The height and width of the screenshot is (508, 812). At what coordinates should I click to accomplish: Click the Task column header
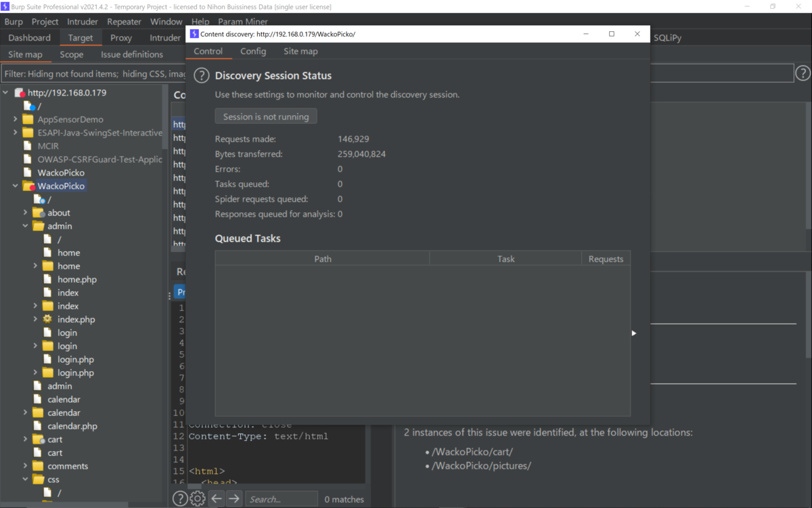click(x=505, y=259)
